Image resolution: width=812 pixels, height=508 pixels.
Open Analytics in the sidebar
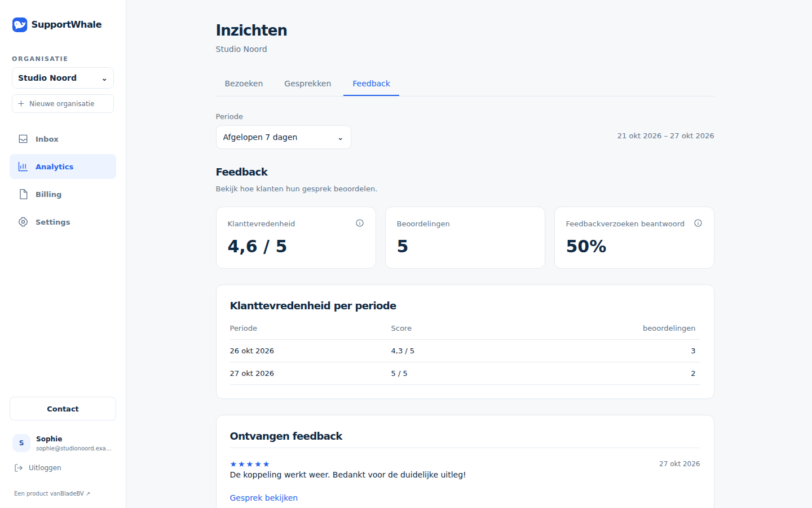click(63, 167)
